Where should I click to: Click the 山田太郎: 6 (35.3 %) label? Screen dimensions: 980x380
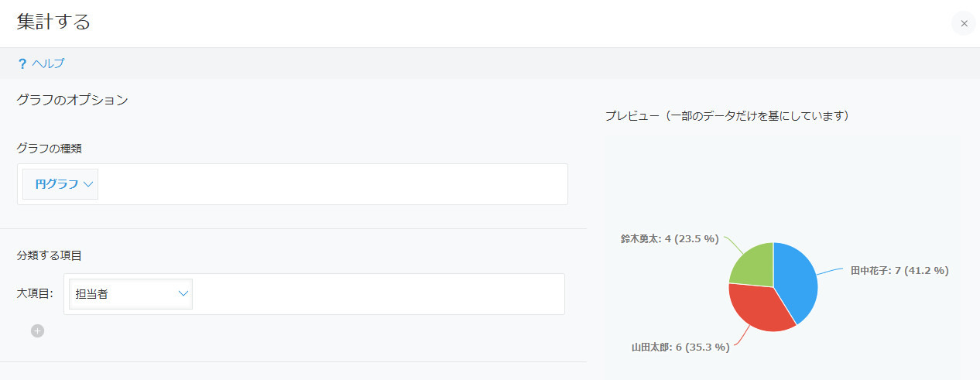pos(680,347)
